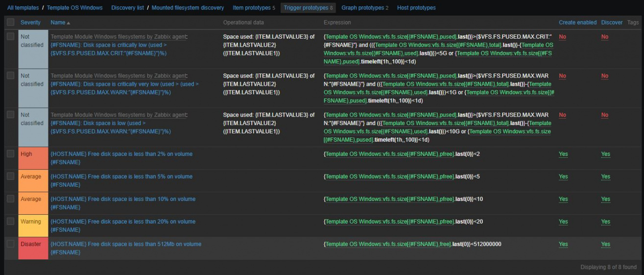Open the Mounted filesystem discovery link
The width and height of the screenshot is (644, 275).
point(188,8)
